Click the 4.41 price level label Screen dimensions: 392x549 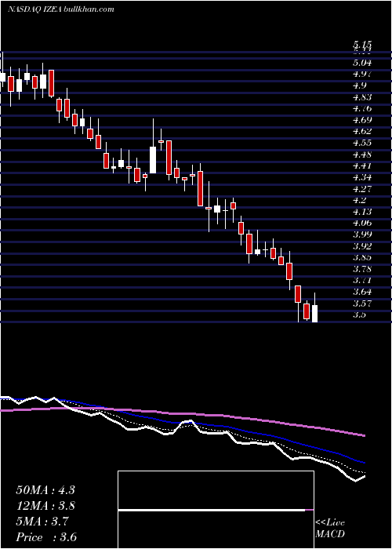point(362,165)
